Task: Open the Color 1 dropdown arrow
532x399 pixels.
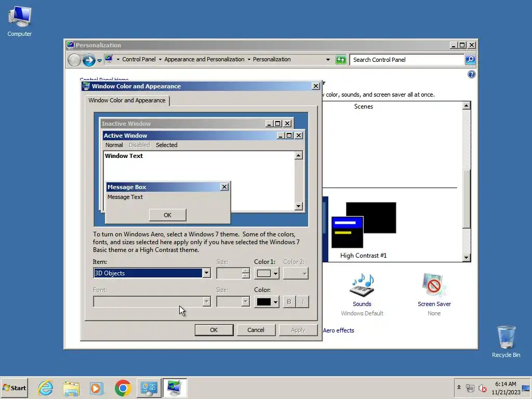Action: point(275,273)
